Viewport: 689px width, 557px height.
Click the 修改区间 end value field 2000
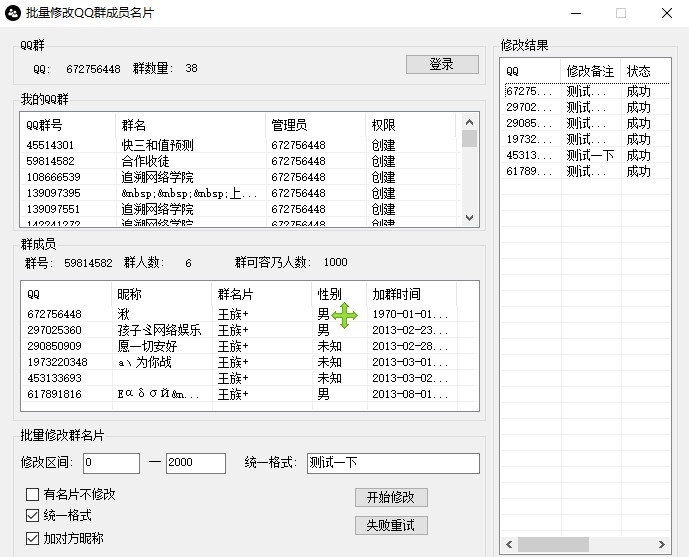(x=195, y=463)
